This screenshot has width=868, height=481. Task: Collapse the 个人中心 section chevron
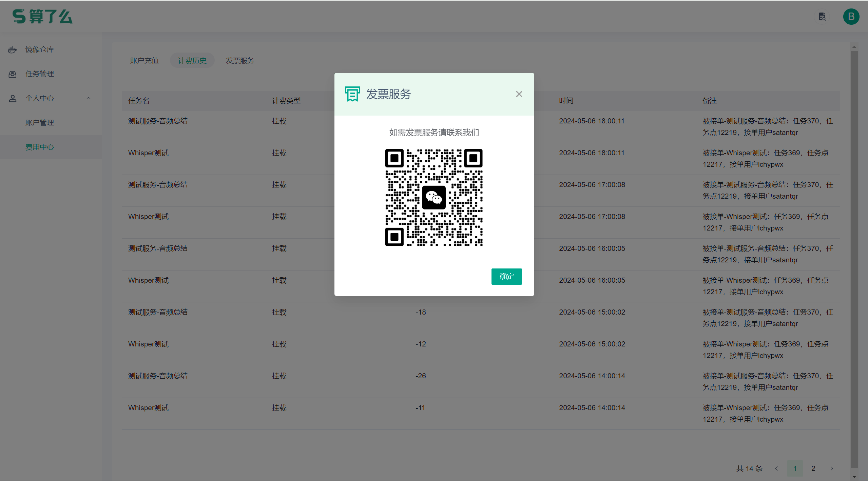tap(89, 98)
